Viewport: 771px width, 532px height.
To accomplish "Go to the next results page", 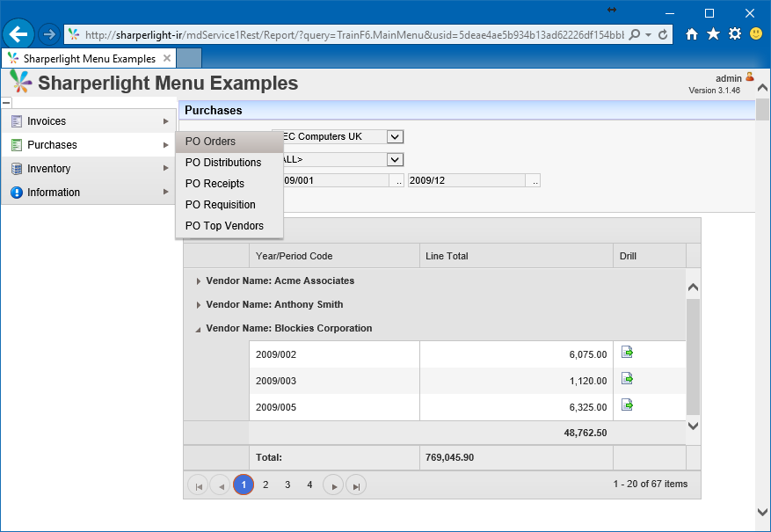I will (x=333, y=485).
